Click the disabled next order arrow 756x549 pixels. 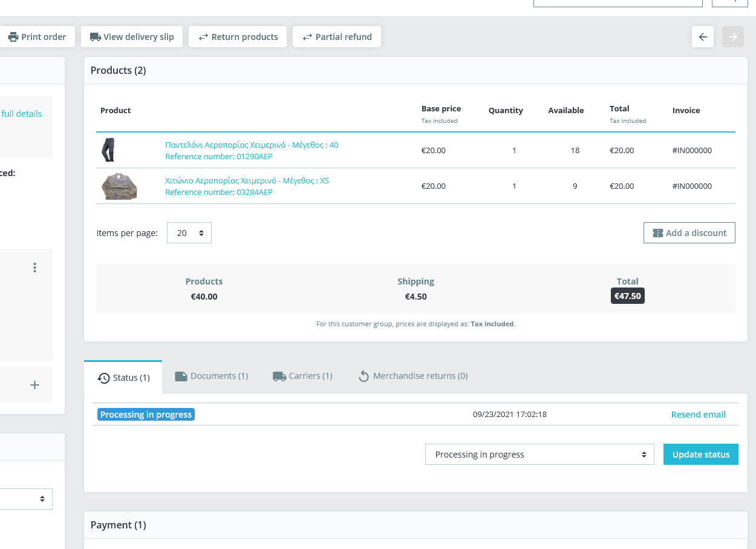coord(733,37)
